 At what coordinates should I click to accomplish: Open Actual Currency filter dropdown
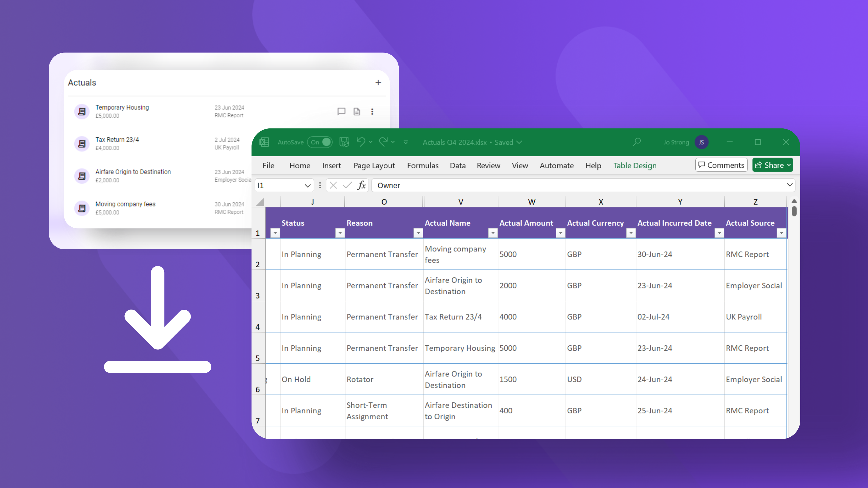point(631,233)
